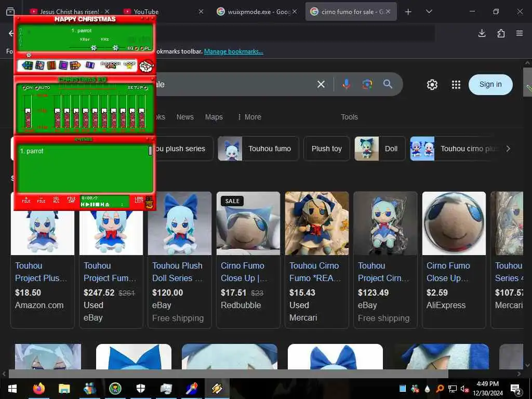Open the $15.43 Mercari Touhou Cirno Fumo listing
Viewport: 532px width, 399px height.
(x=316, y=260)
